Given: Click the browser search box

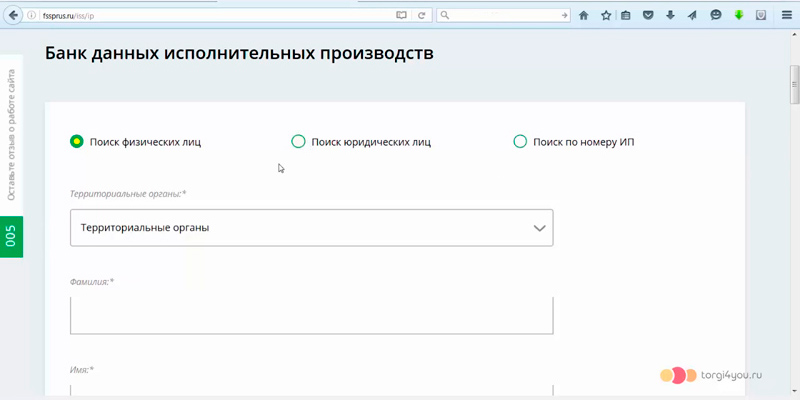Looking at the screenshot, I should (x=504, y=16).
